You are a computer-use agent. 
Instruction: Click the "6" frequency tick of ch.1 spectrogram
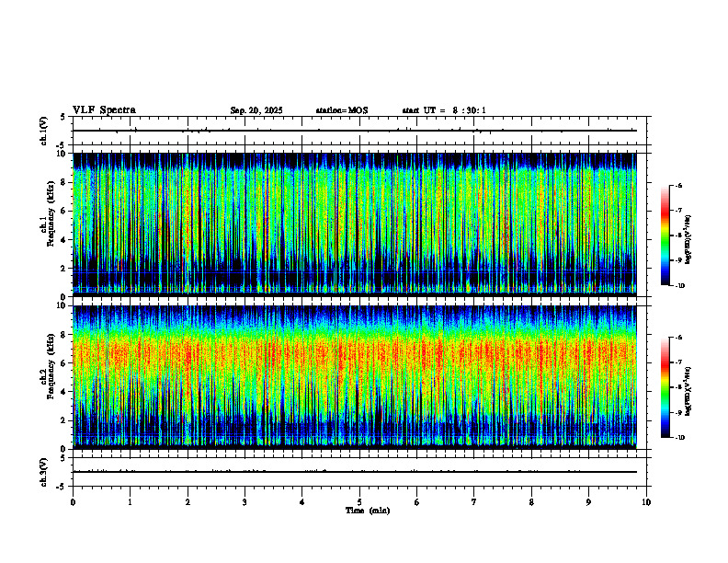click(64, 211)
